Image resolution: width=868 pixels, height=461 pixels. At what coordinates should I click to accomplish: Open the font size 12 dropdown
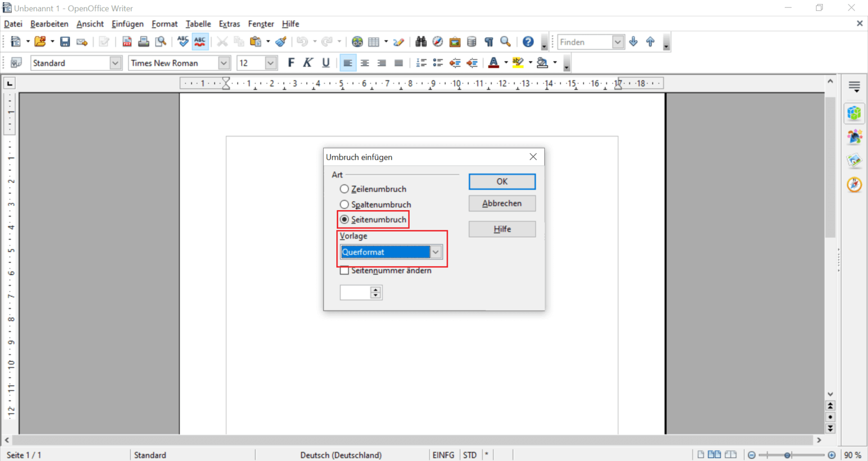[271, 63]
